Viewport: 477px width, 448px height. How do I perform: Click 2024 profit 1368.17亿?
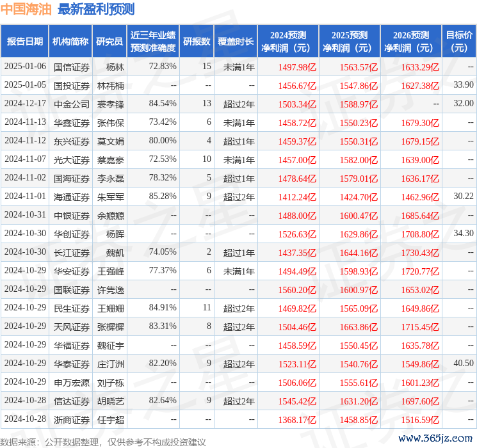point(298,420)
